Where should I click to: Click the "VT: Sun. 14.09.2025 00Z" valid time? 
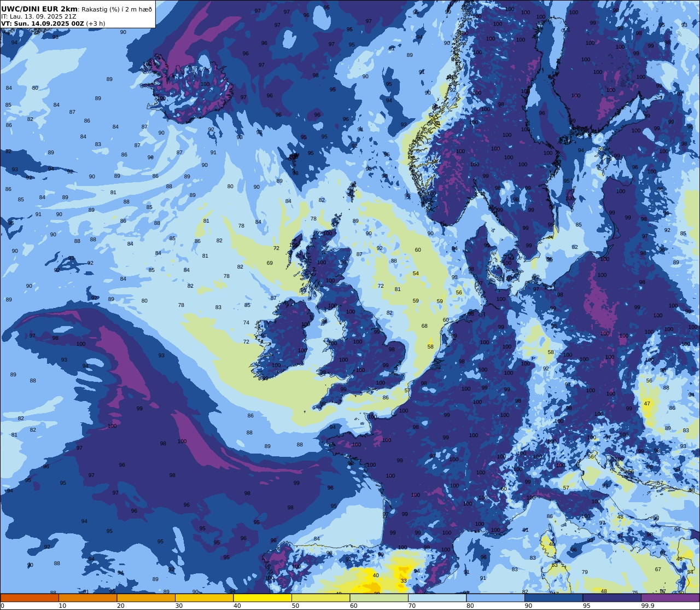pos(43,24)
